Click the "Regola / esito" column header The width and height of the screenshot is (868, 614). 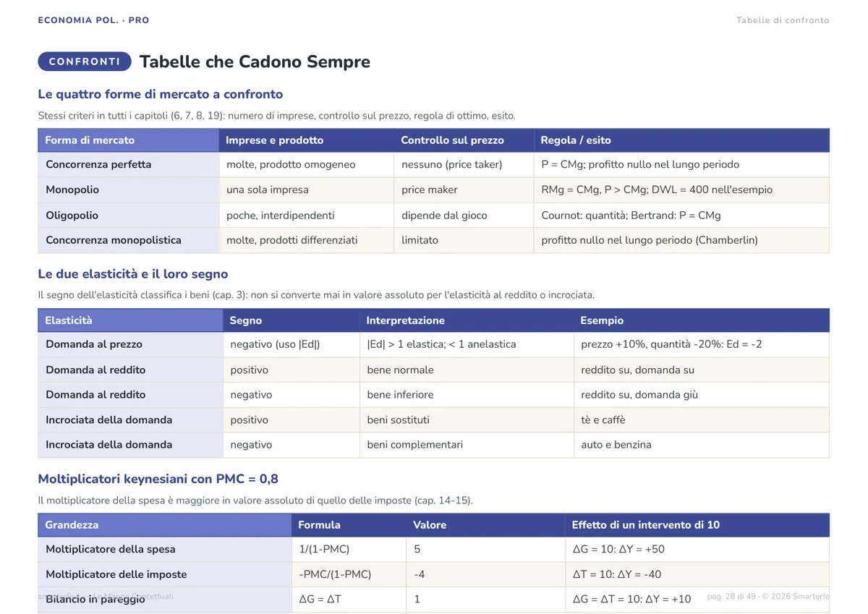(681, 140)
